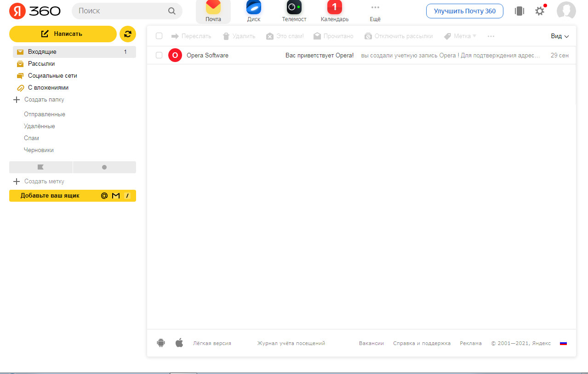Click the 29 сен message date
Image resolution: width=588 pixels, height=374 pixels.
(559, 56)
